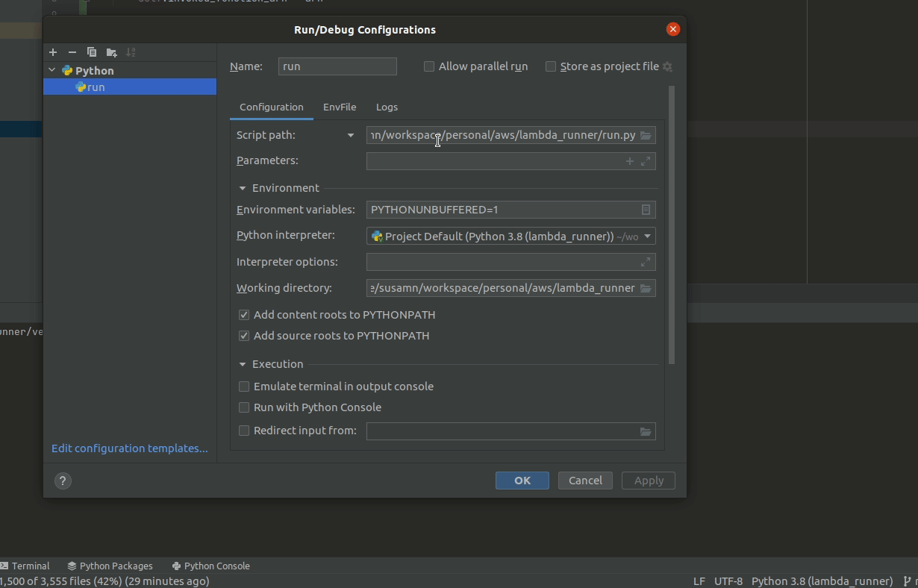
Task: Click the remove configuration minus icon
Action: click(x=72, y=52)
